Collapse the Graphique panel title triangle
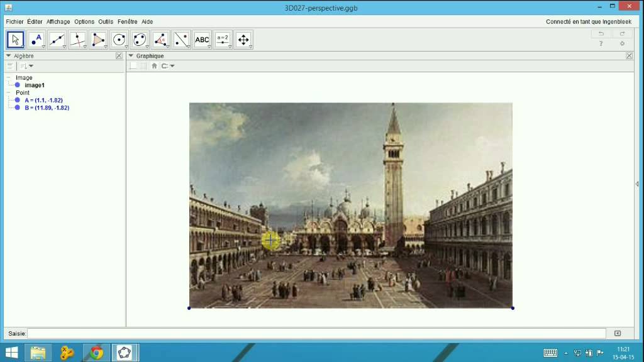The width and height of the screenshot is (644, 362). [131, 56]
